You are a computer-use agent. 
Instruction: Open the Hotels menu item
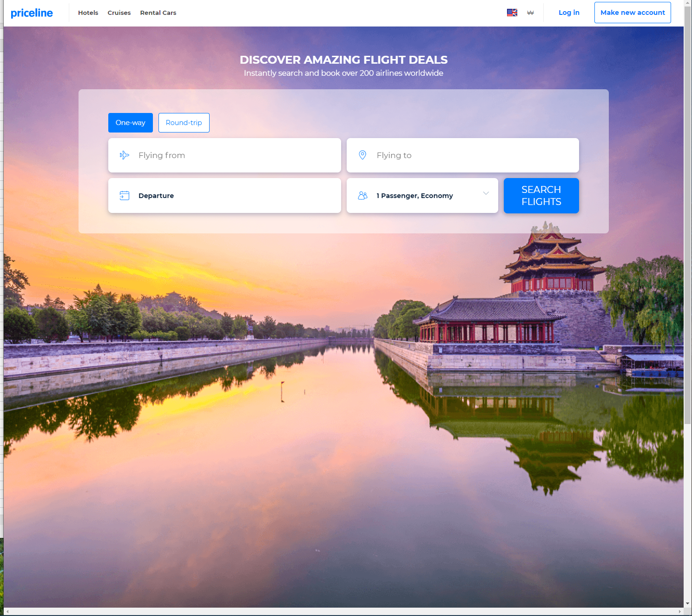tap(88, 13)
